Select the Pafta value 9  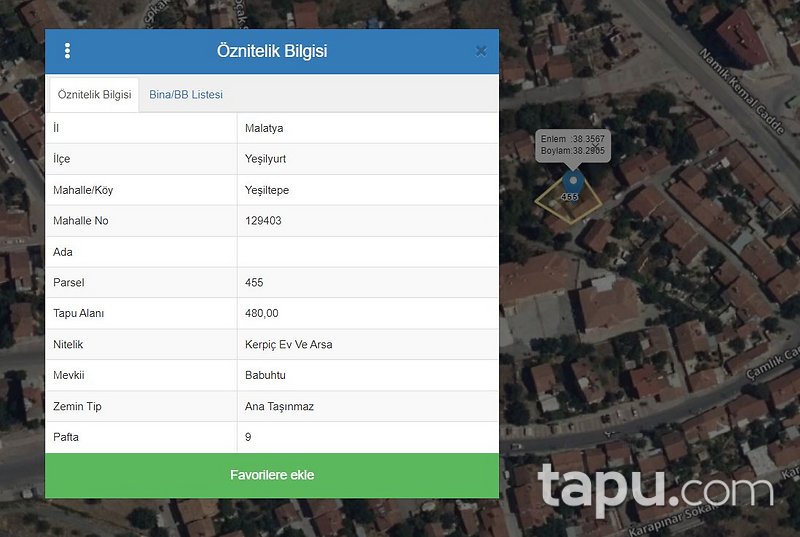click(x=248, y=437)
